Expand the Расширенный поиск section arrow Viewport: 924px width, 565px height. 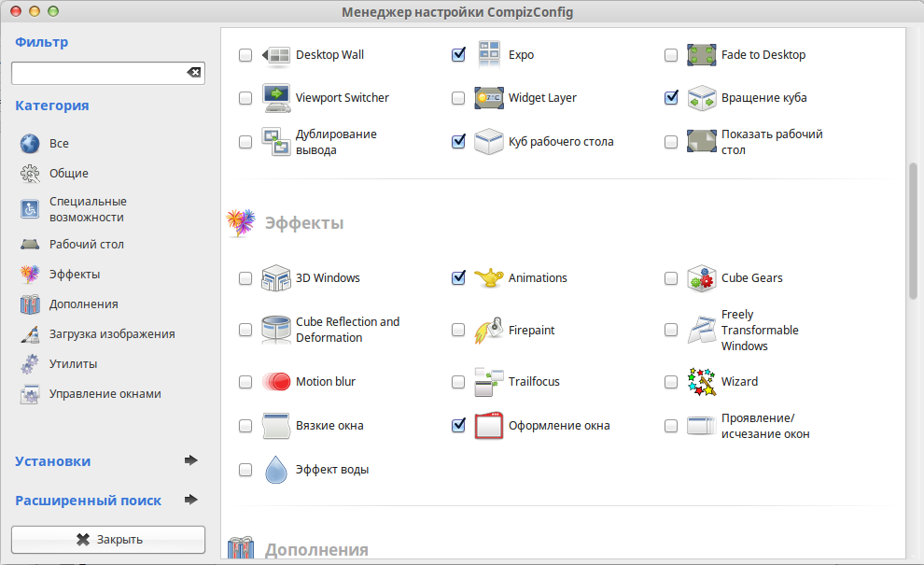coord(191,500)
